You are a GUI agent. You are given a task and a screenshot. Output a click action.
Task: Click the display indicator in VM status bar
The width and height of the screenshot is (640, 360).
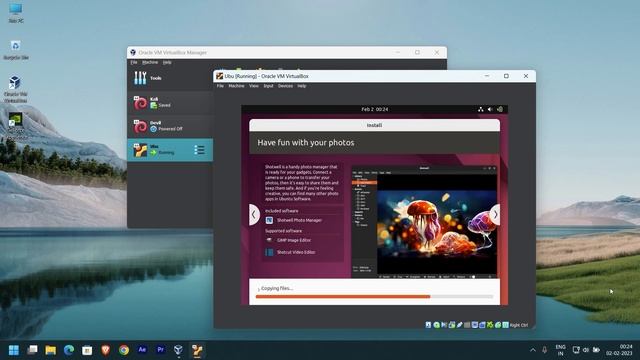click(475, 325)
